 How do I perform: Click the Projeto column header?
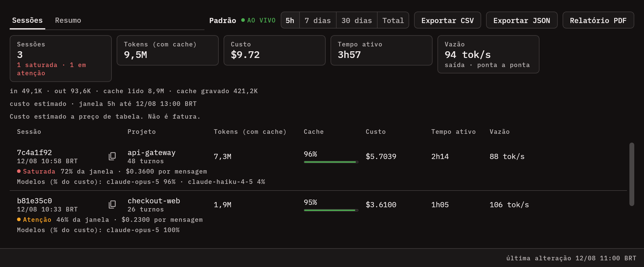142,132
